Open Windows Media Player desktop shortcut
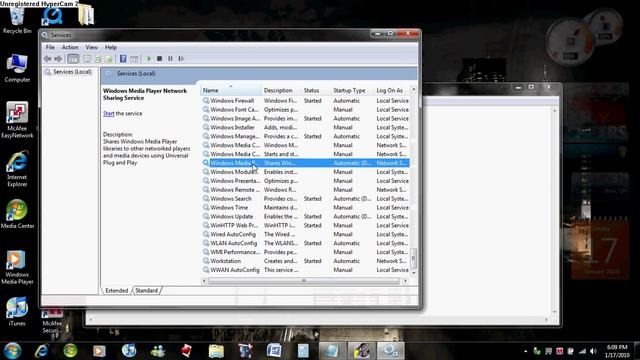The width and height of the screenshot is (640, 360). tap(17, 267)
